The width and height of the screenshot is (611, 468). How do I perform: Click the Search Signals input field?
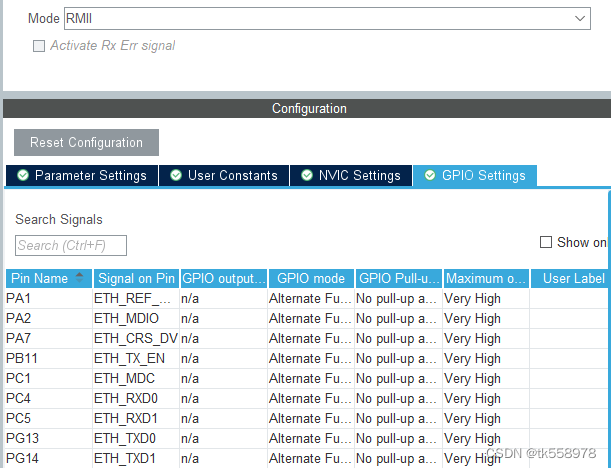pyautogui.click(x=71, y=245)
